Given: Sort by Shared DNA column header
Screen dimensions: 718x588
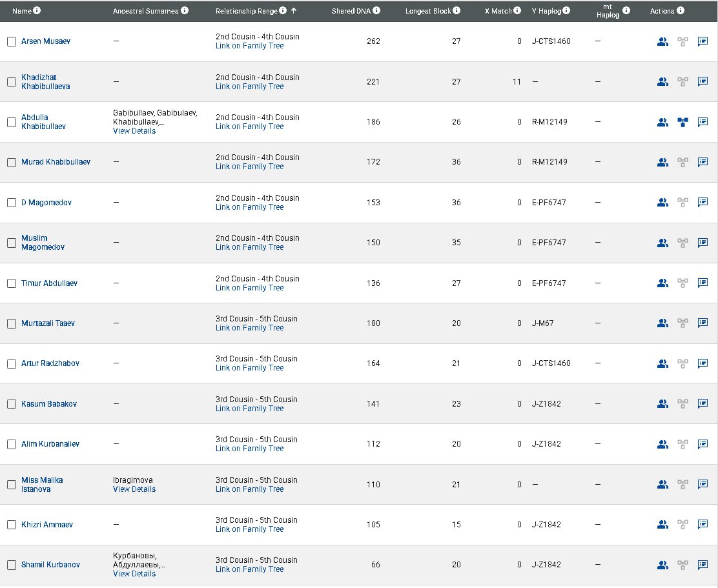Looking at the screenshot, I should coord(351,10).
